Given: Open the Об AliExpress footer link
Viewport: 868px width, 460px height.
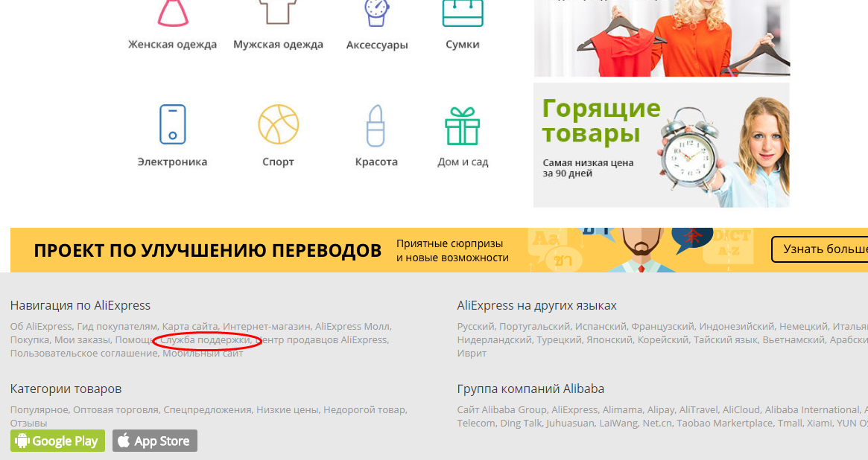Looking at the screenshot, I should point(41,326).
